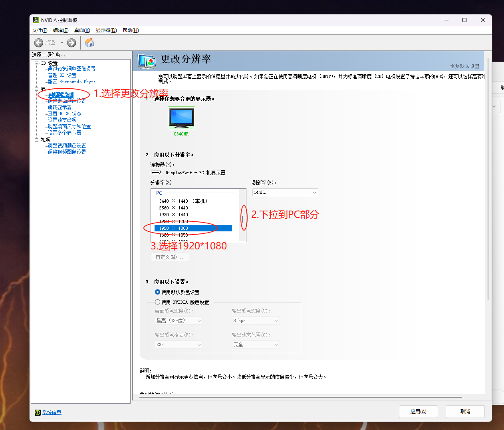This screenshot has width=504, height=430.
Task: Open 旋转显示器 task
Action: click(x=60, y=107)
